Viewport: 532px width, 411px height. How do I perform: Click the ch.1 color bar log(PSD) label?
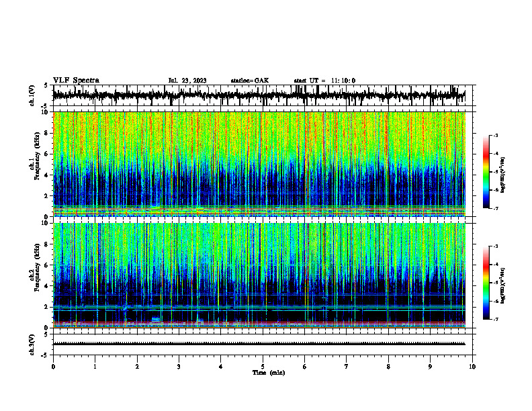(x=503, y=175)
